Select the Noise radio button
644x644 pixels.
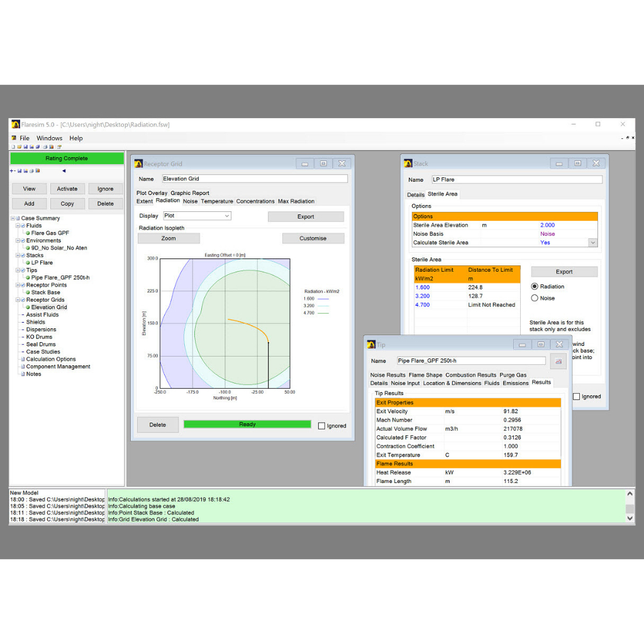(535, 298)
